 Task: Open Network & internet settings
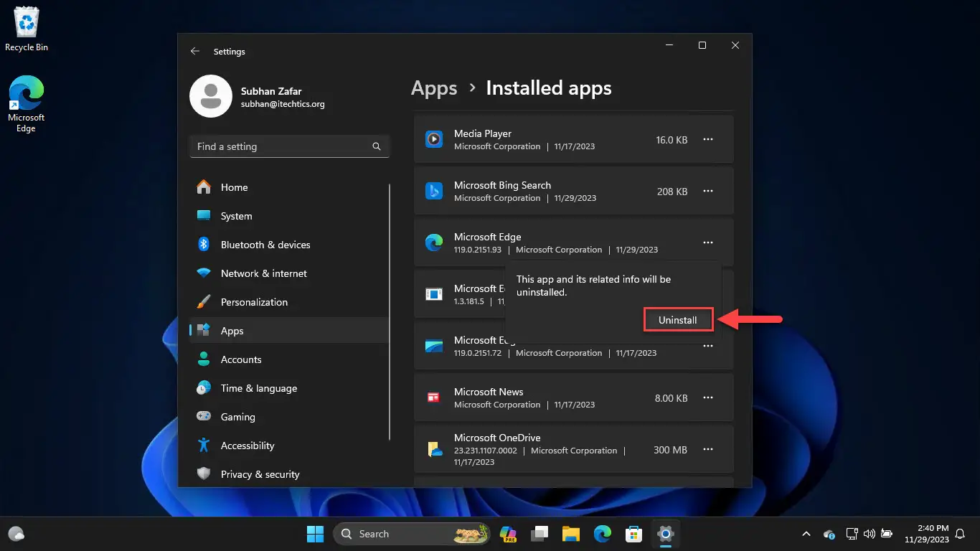289,273
